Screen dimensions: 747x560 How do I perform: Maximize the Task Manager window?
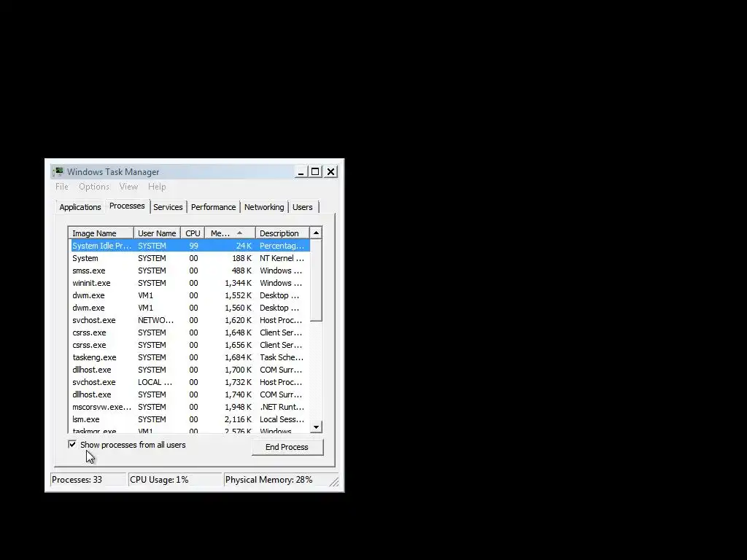coord(315,171)
